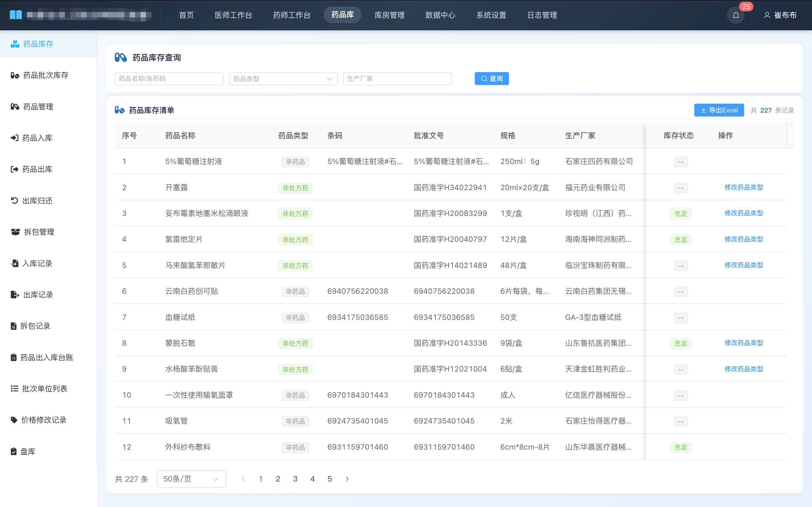Click the 拆包管理 box icon
812x507 pixels.
(15, 232)
